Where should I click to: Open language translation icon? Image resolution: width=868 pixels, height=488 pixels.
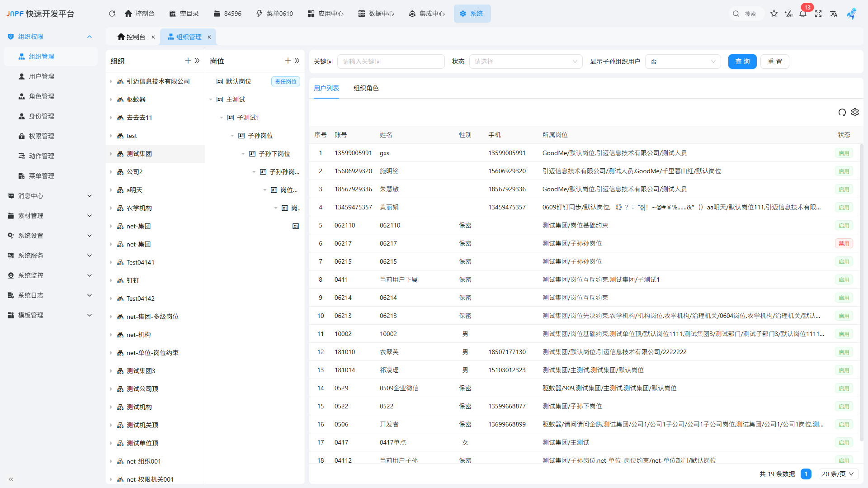[834, 14]
